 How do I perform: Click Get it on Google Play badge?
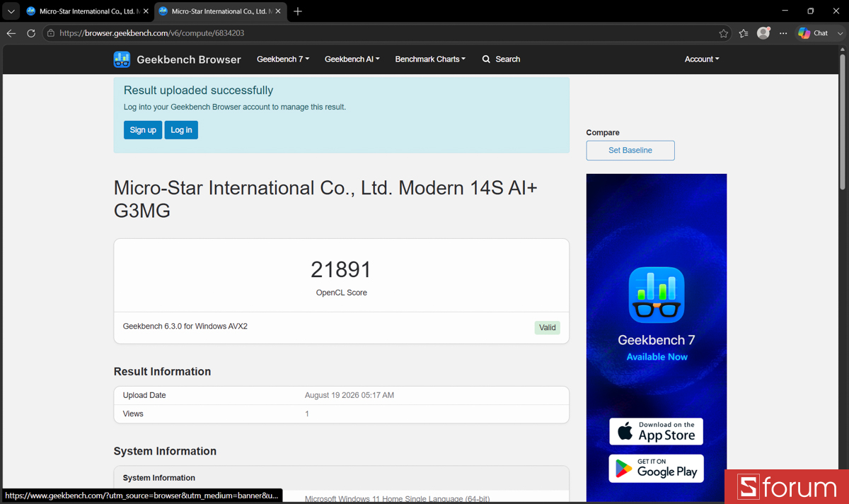coord(657,468)
